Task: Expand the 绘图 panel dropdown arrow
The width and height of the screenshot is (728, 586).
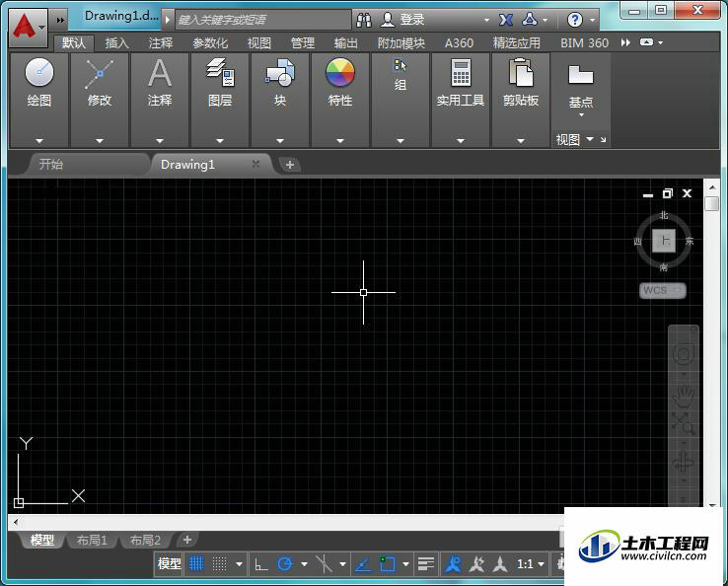Action: (39, 141)
